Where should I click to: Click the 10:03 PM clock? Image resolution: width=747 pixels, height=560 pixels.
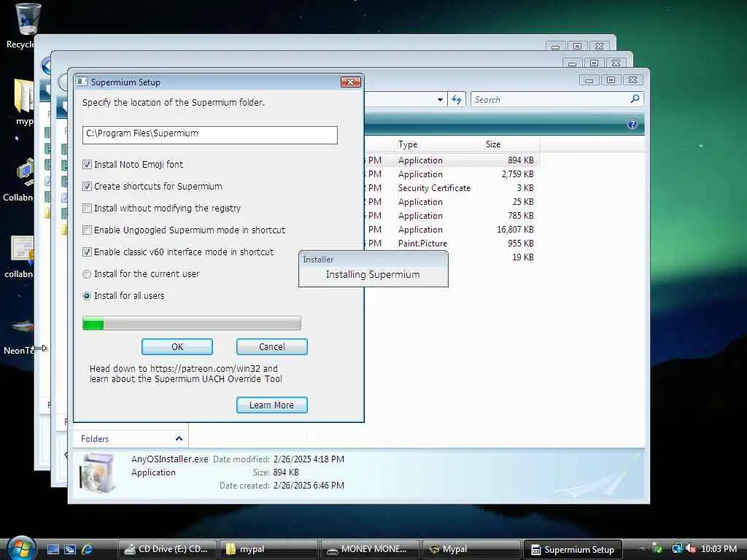coord(719,549)
